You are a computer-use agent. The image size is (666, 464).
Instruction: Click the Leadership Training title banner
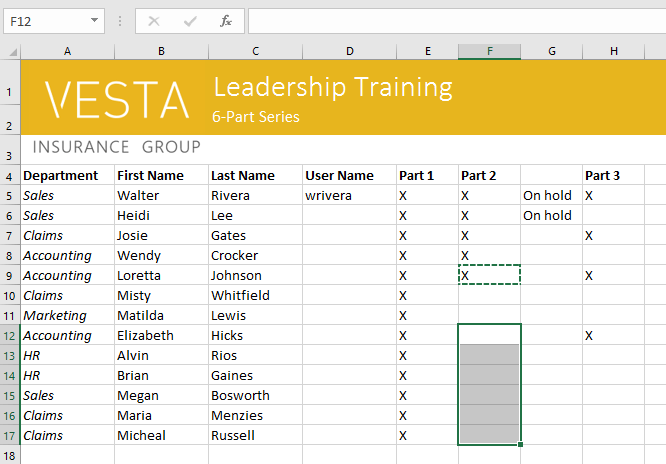coord(332,87)
